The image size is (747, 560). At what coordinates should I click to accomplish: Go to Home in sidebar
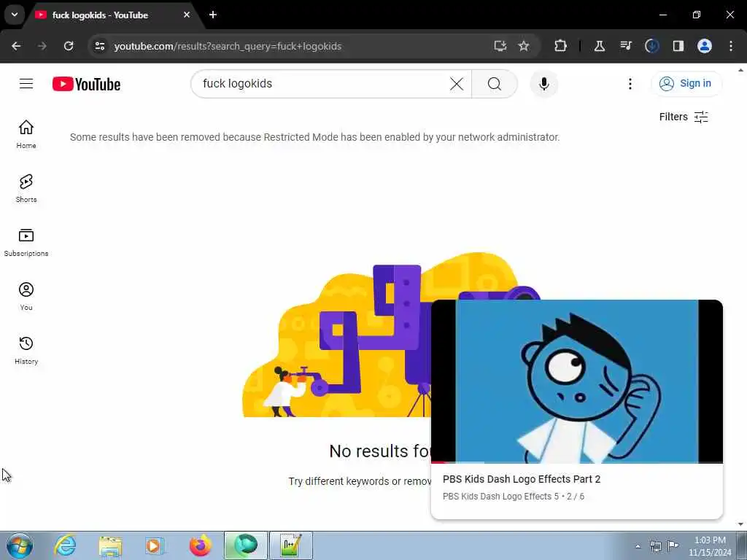(x=26, y=134)
